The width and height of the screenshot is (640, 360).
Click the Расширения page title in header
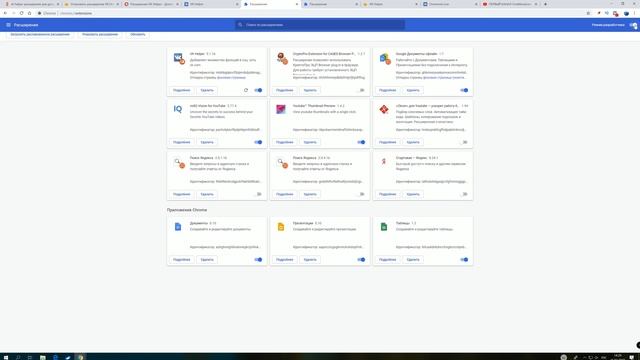[x=26, y=25]
